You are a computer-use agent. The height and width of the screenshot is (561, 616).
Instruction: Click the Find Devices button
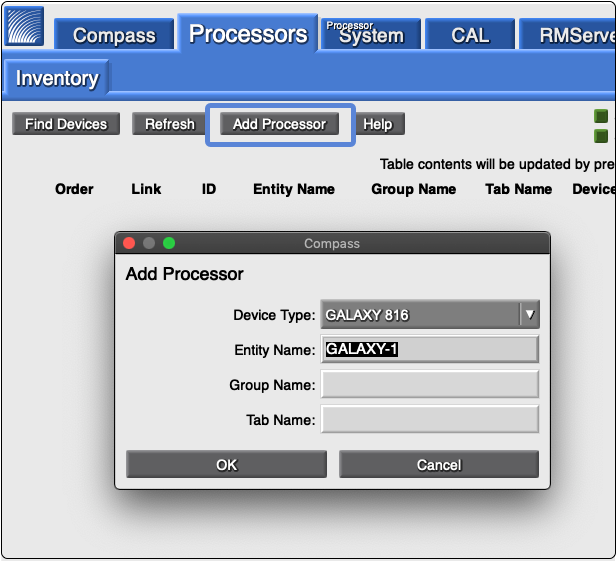pos(66,124)
